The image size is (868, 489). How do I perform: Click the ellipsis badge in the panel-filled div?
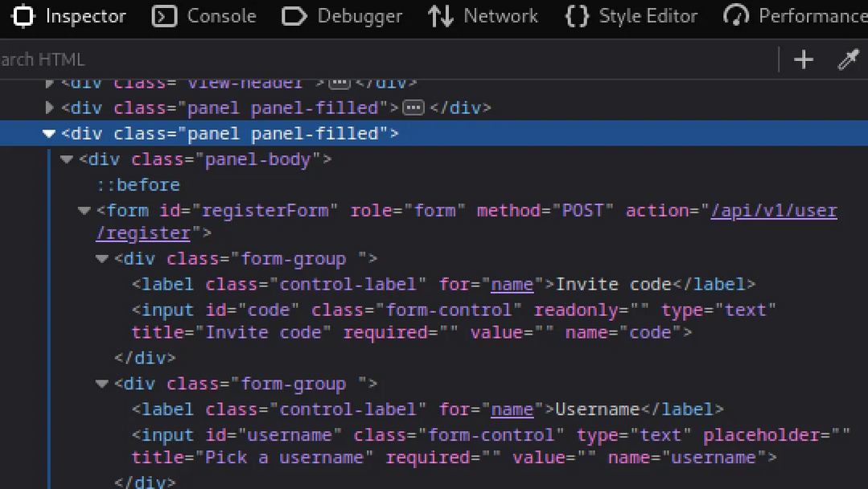[413, 107]
